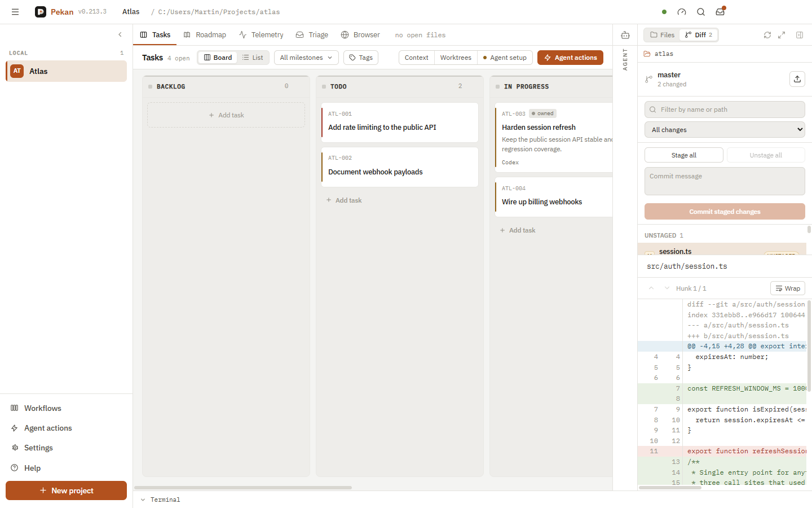Open the All milestones dropdown
The width and height of the screenshot is (812, 508).
point(306,58)
